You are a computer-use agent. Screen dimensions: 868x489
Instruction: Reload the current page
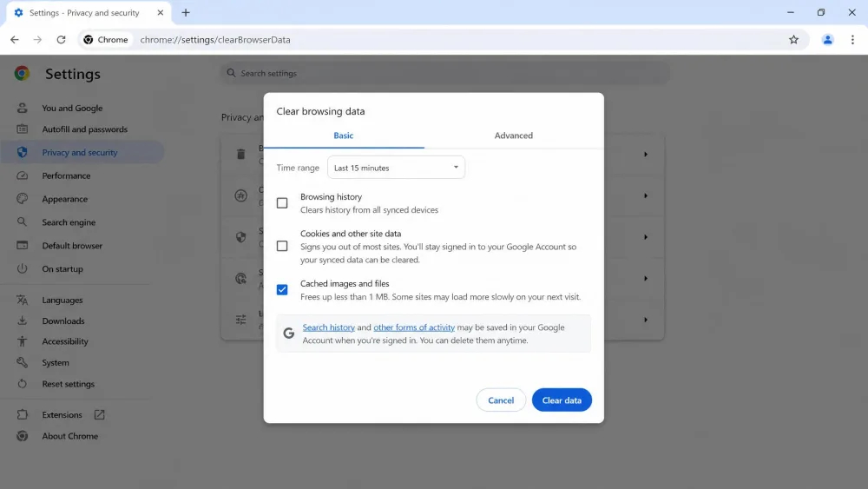(61, 40)
